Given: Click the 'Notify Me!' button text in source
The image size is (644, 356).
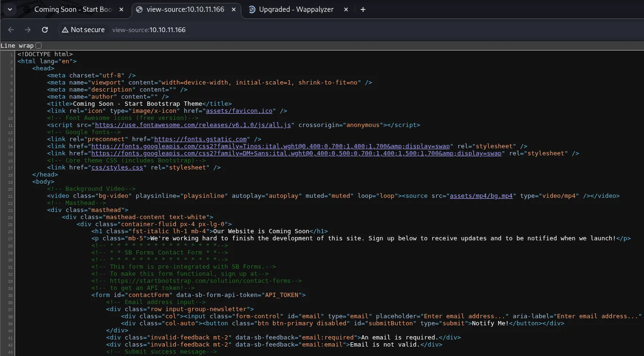Looking at the screenshot, I should (491, 323).
